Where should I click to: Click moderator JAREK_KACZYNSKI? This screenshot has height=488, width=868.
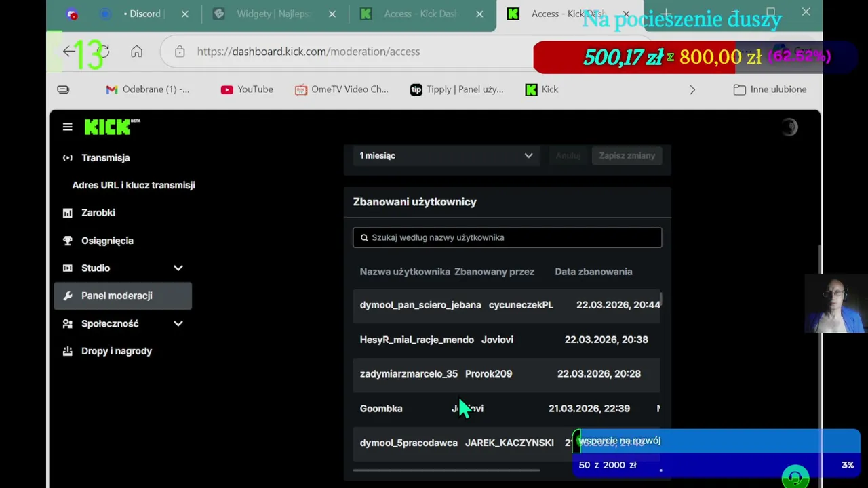click(x=509, y=443)
